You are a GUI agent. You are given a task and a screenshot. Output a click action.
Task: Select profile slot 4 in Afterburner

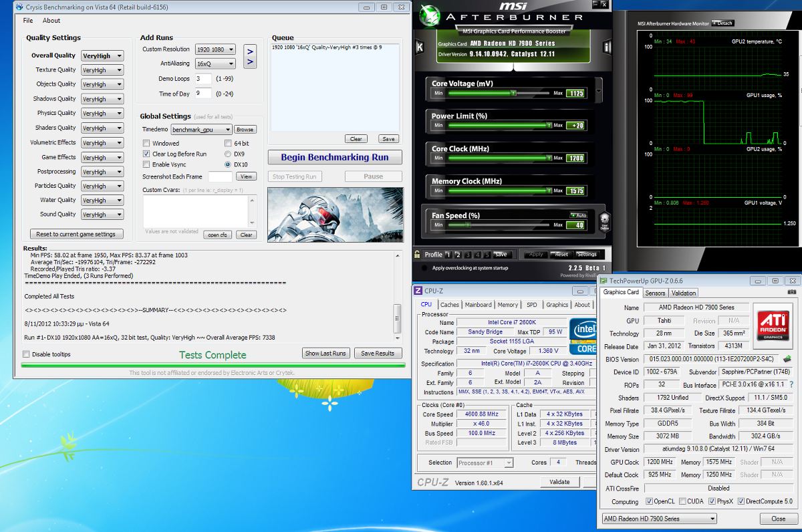pyautogui.click(x=477, y=254)
